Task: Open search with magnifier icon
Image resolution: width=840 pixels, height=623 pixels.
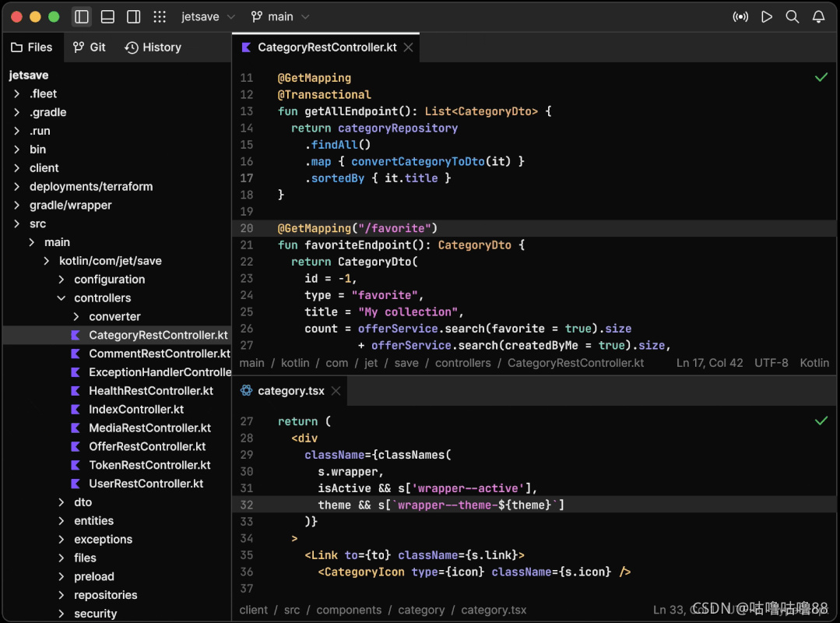Action: tap(793, 16)
